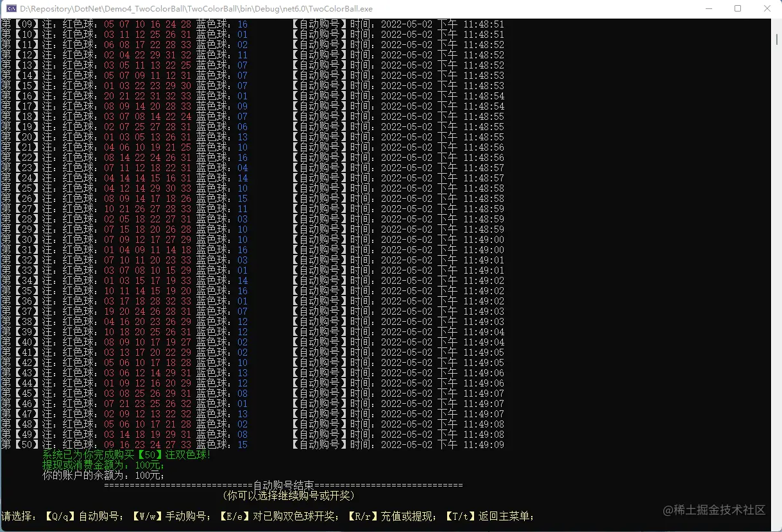Click row 第【45】注 ticket line
This screenshot has width=782, height=532.
click(x=253, y=394)
